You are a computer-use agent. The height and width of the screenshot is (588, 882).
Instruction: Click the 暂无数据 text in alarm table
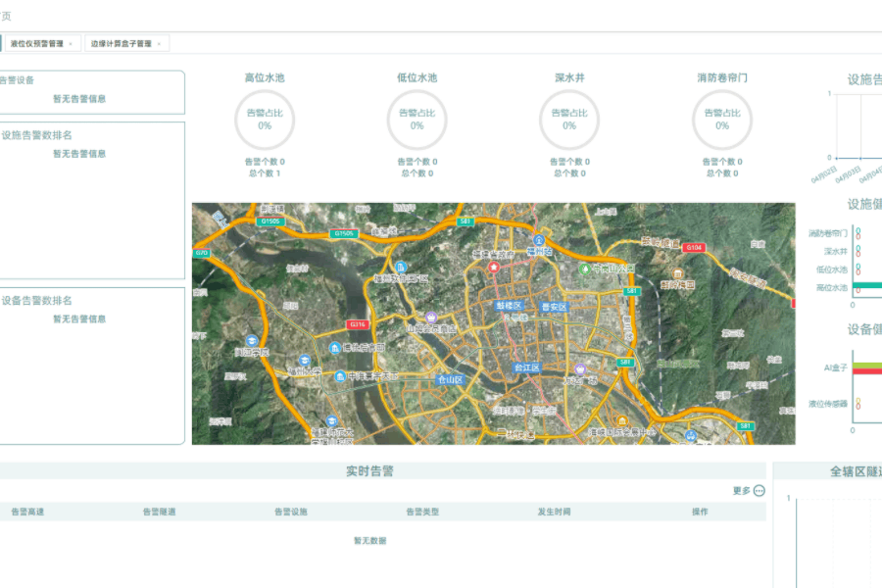369,541
